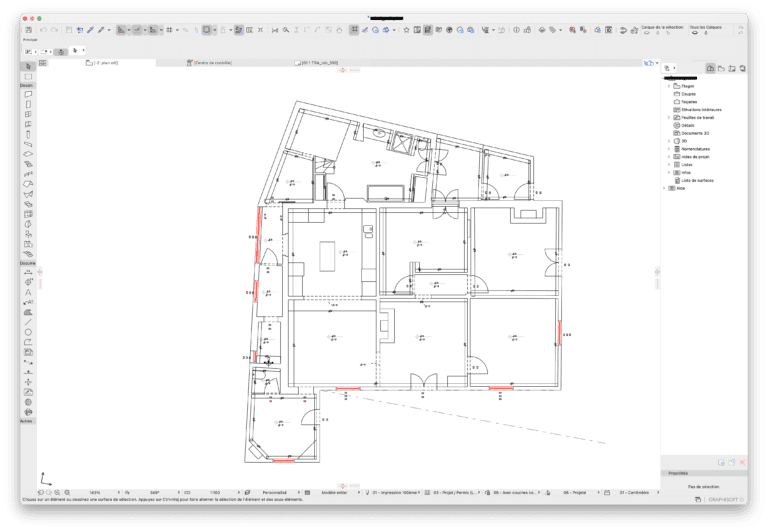Click the star (favorites) icon in toolbar
This screenshot has height=531, width=768.
(406, 30)
